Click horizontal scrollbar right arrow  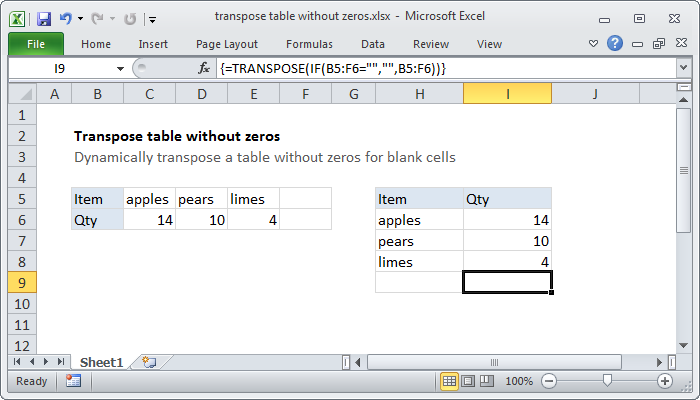(659, 362)
